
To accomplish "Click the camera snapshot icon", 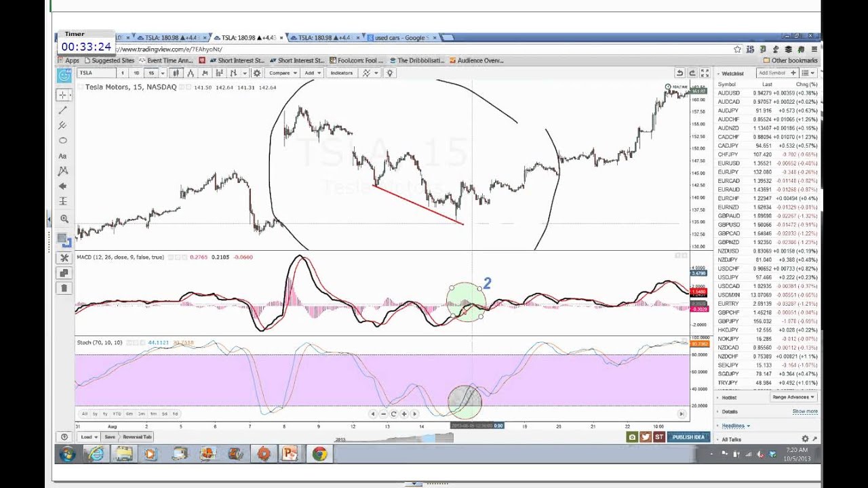I will tap(632, 437).
